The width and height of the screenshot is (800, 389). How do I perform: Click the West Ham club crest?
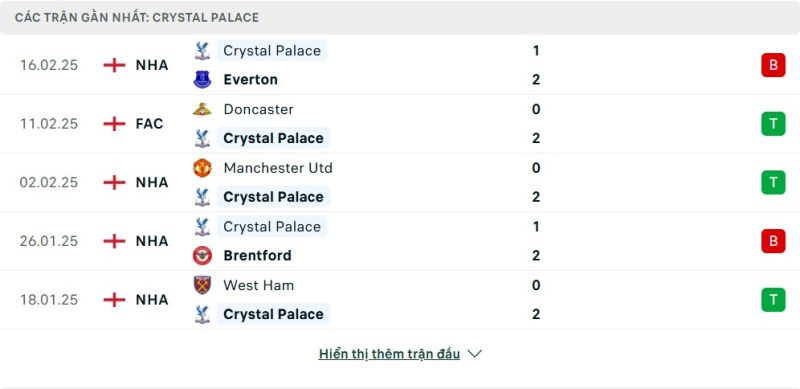click(x=202, y=285)
